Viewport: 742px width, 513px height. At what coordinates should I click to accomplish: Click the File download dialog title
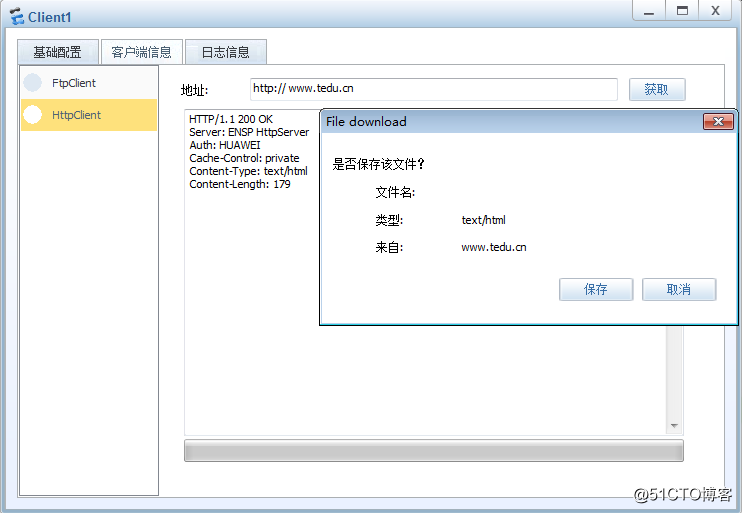[366, 122]
